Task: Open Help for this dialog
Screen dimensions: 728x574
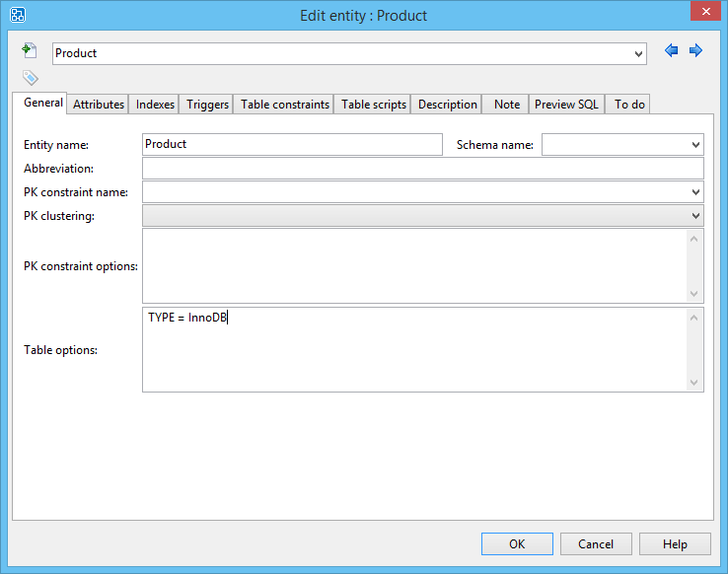Action: point(675,543)
